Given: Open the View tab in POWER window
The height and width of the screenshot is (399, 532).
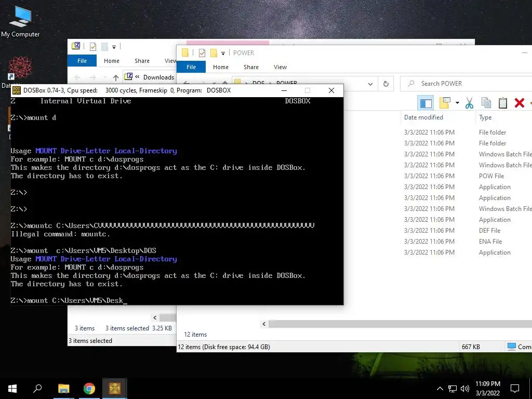Looking at the screenshot, I should coord(280,67).
